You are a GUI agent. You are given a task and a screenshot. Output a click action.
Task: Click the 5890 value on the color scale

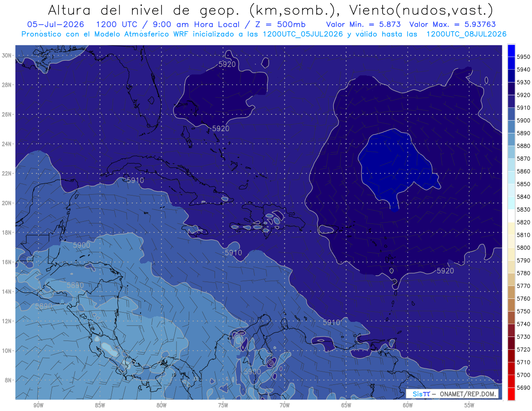coord(524,133)
